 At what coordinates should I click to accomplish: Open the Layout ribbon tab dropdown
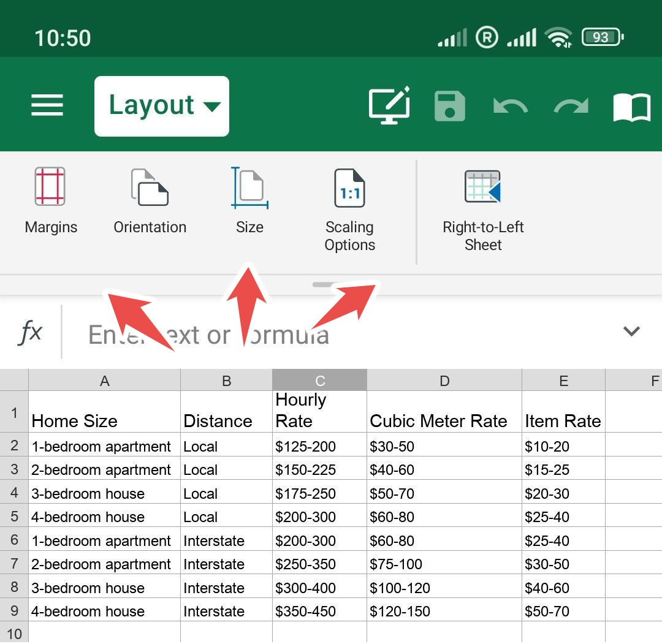(162, 106)
